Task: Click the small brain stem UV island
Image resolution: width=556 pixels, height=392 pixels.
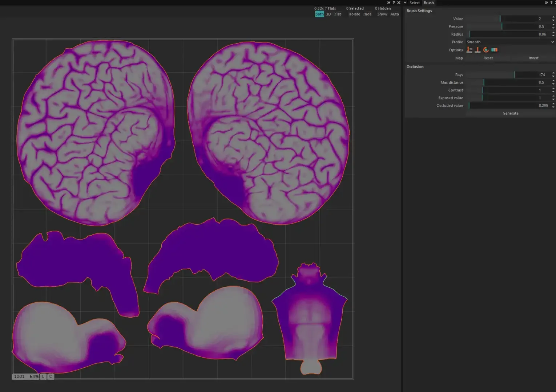Action: [x=310, y=319]
